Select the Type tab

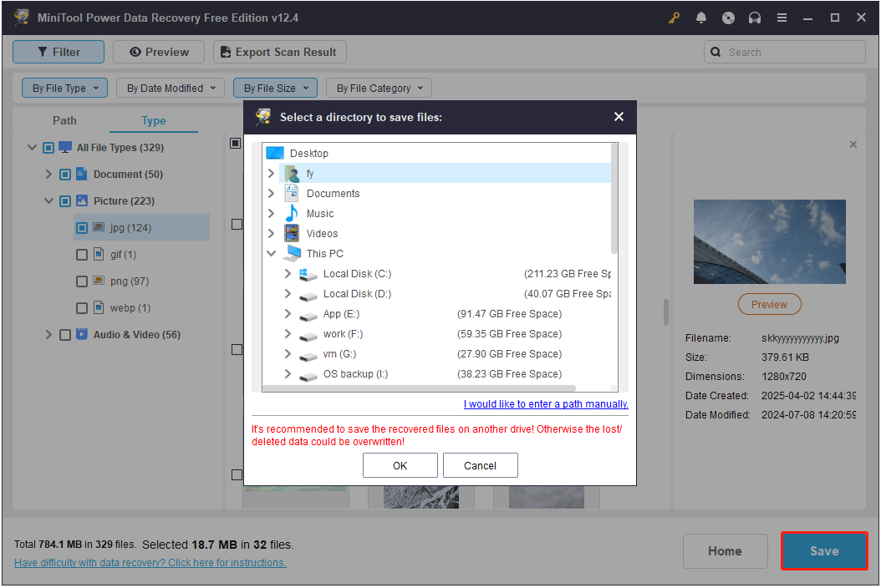click(153, 120)
